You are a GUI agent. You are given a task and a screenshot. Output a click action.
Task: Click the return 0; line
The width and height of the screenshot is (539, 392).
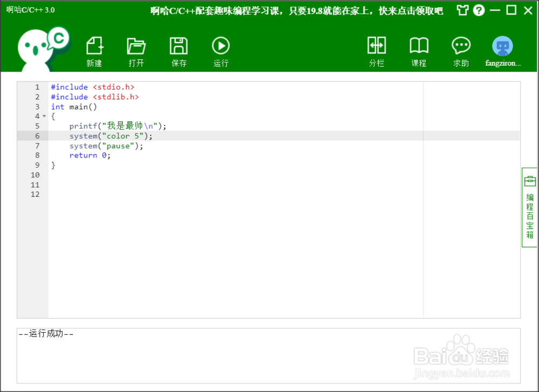coord(89,155)
